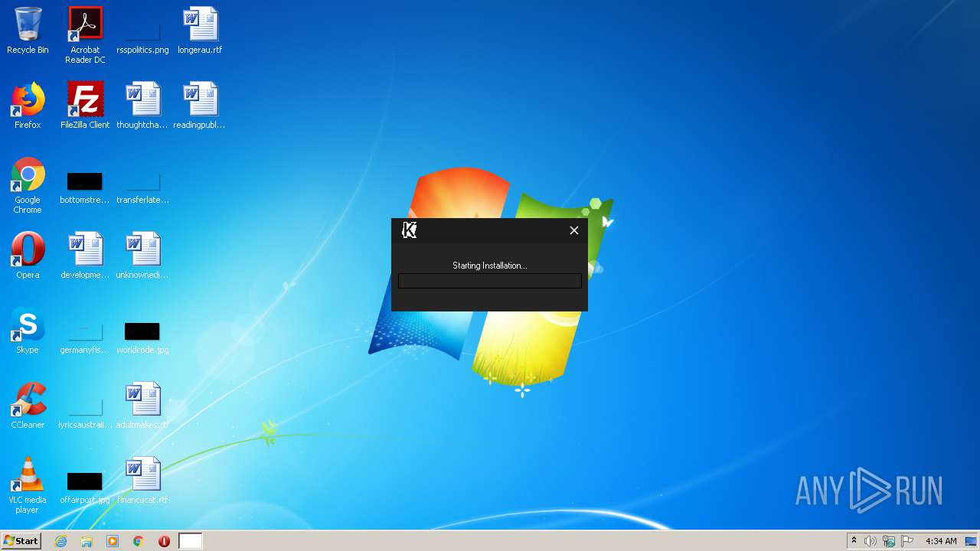Open the CCleaner desktop shortcut
This screenshot has height=551, width=980.
pyautogui.click(x=28, y=406)
